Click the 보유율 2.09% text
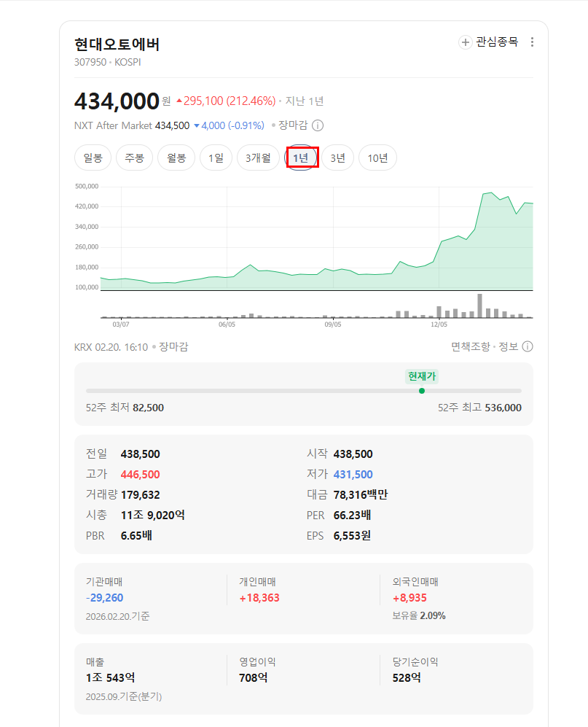Image resolution: width=588 pixels, height=727 pixels. point(419,615)
